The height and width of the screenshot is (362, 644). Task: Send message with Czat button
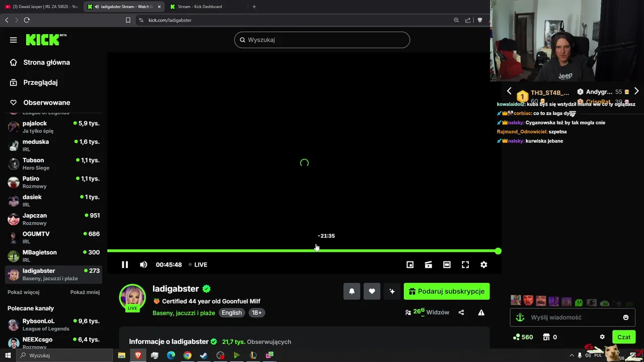[624, 337]
